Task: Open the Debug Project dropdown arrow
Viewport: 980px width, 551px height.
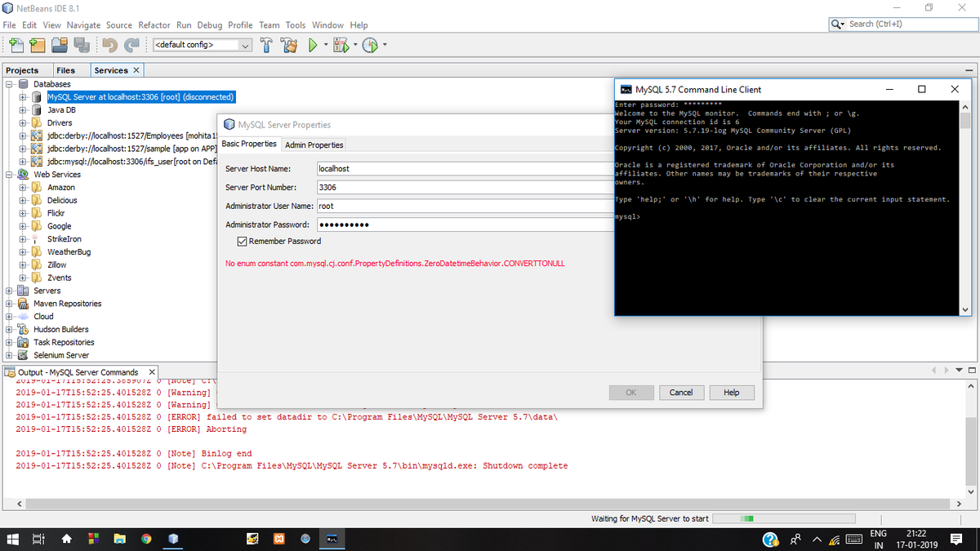Action: 354,45
